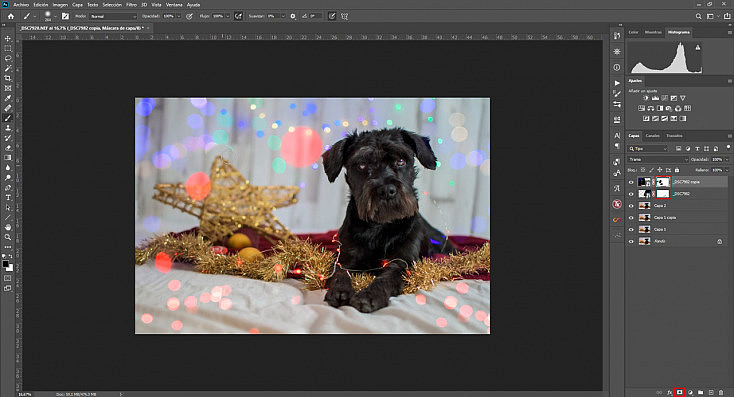This screenshot has width=734, height=397.
Task: Select the Crop tool
Action: pos(7,78)
